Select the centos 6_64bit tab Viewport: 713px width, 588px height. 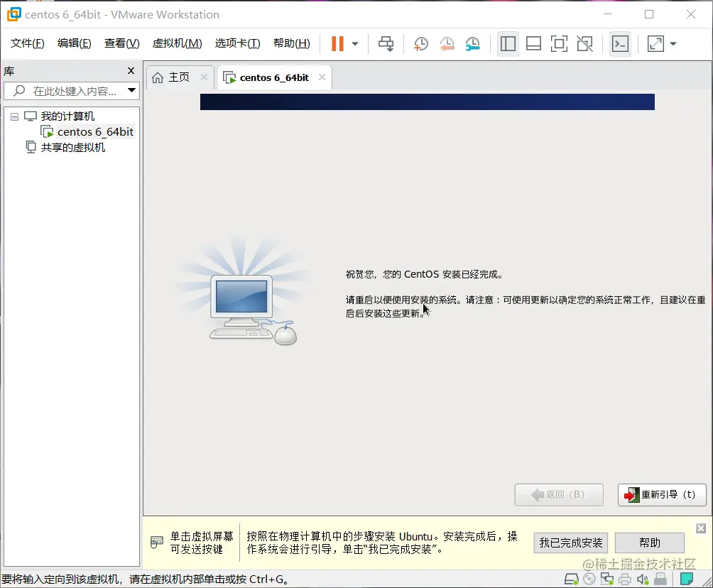coord(274,78)
